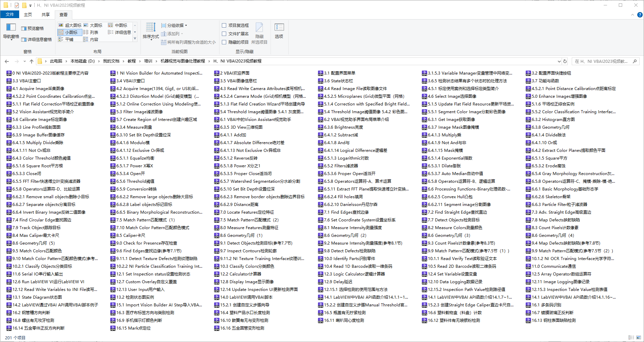Select Medium icons layout
This screenshot has height=342, width=644.
pyautogui.click(x=118, y=25)
